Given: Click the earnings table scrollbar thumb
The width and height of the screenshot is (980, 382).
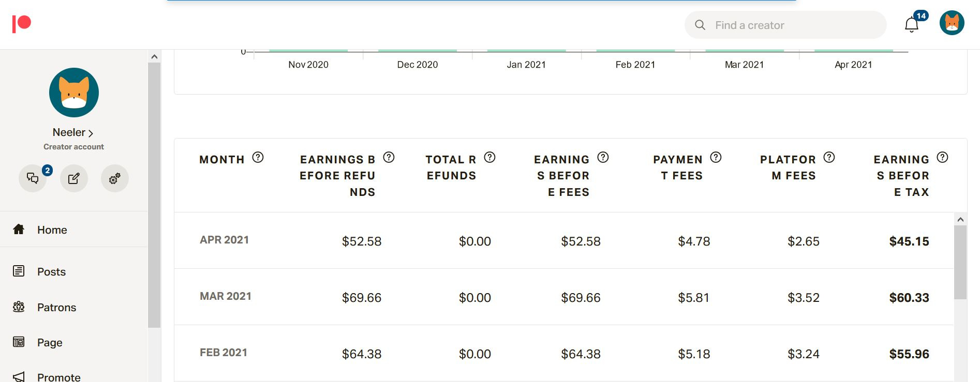Looking at the screenshot, I should [x=960, y=262].
